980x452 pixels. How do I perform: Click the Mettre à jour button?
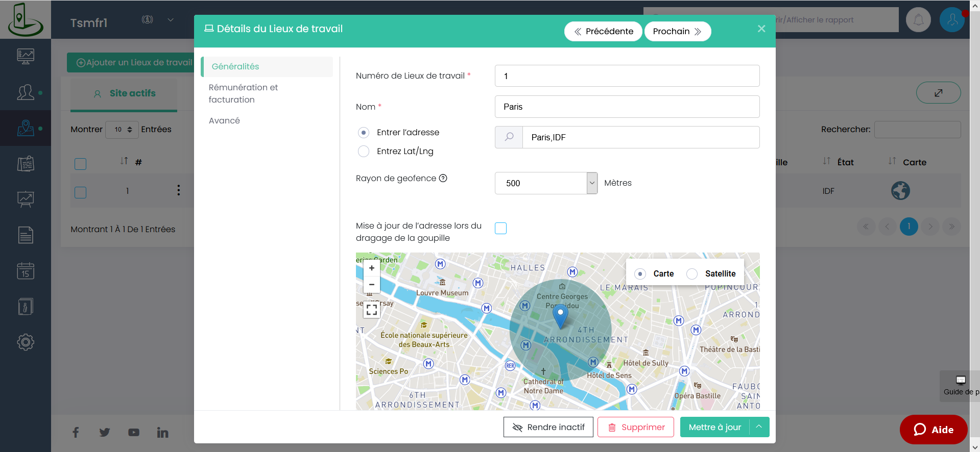[x=715, y=427]
